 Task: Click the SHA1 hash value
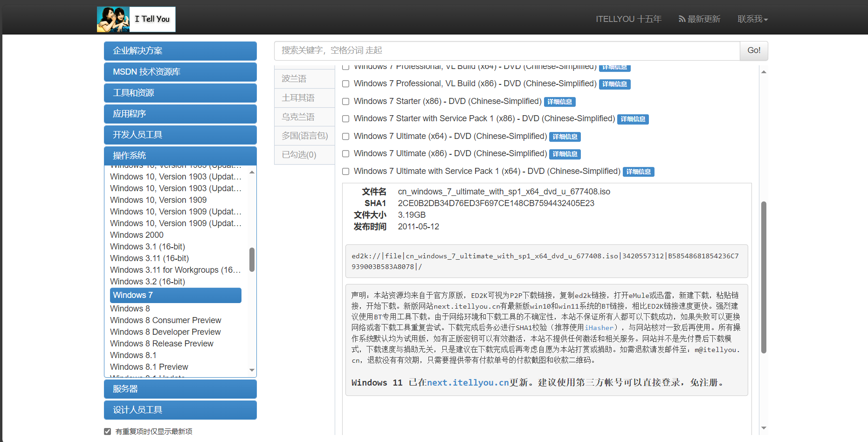(496, 203)
